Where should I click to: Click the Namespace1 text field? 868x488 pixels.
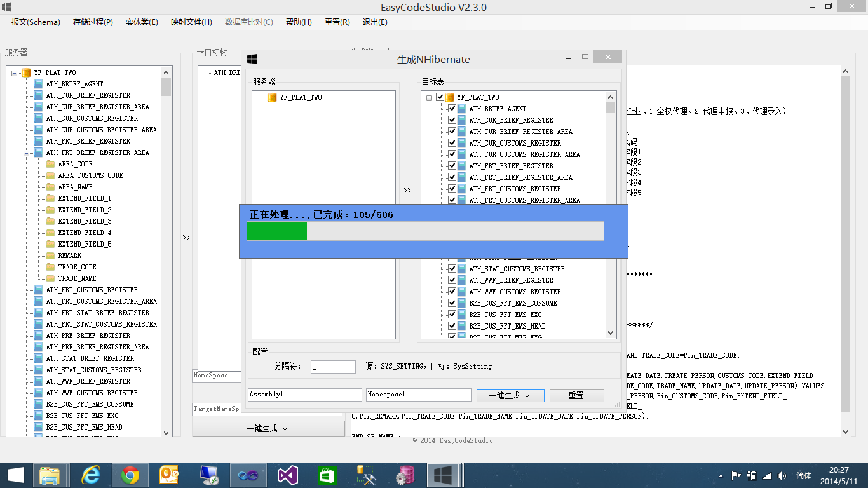pyautogui.click(x=419, y=395)
